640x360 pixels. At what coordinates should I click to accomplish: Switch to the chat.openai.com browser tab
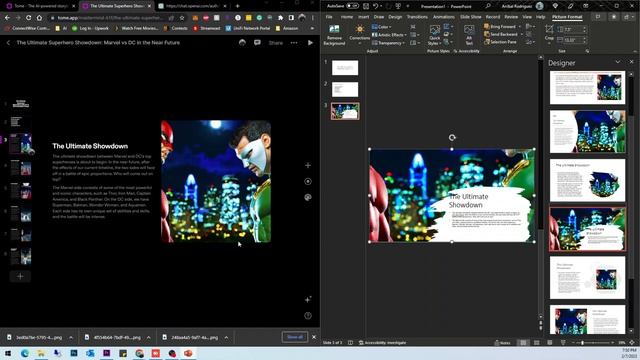click(x=192, y=6)
